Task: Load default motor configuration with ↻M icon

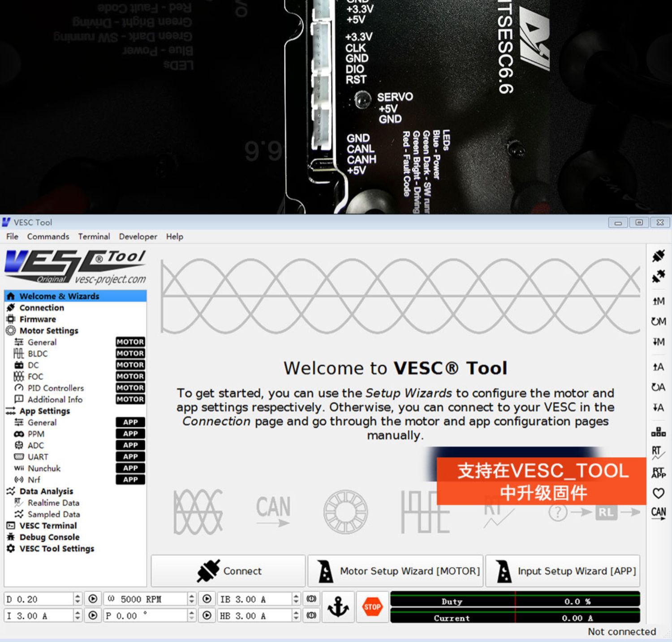Action: point(658,321)
